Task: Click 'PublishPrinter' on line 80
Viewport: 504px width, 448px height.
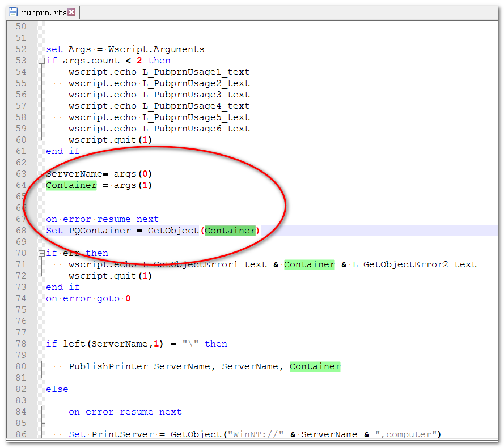Action: [108, 366]
